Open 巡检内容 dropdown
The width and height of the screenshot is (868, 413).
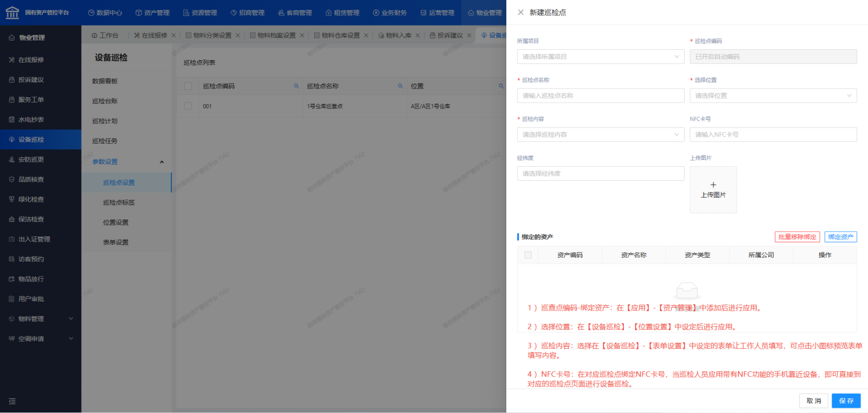(601, 134)
